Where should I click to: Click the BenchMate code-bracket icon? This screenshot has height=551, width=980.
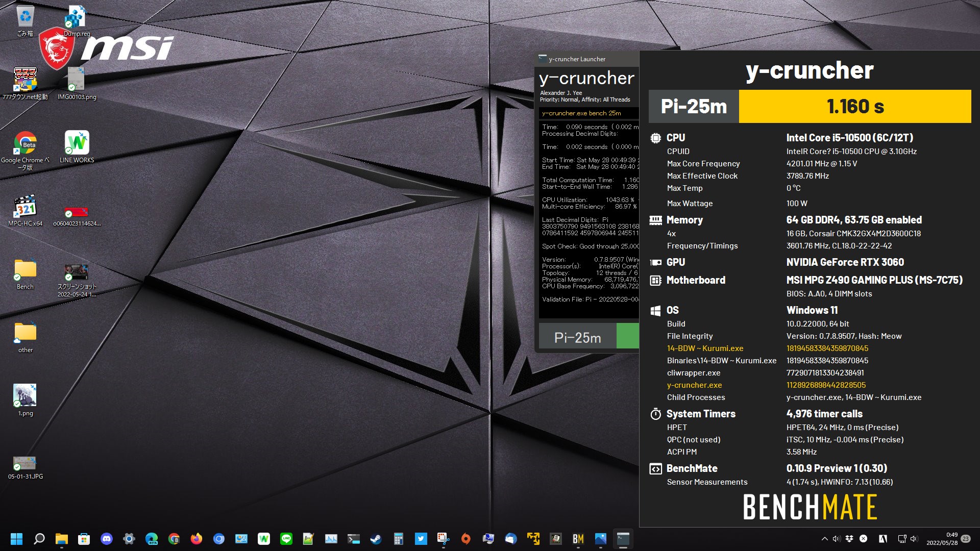(x=655, y=469)
